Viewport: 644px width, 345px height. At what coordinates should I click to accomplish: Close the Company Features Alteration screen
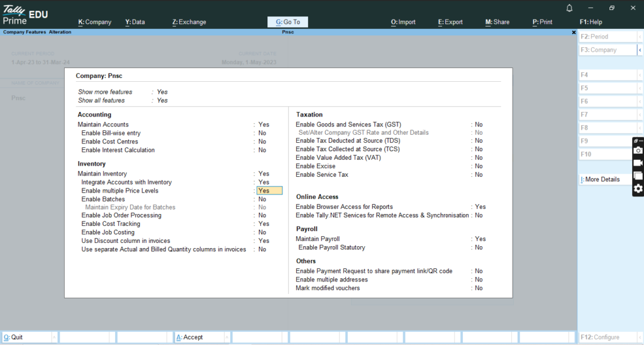point(574,32)
